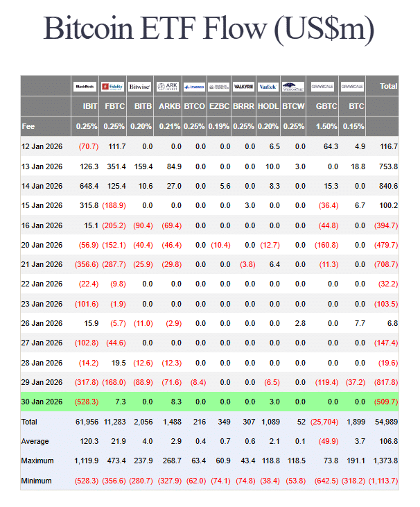Click the Franklin Templeton logo above EZBC
420x507 pixels.
tap(219, 87)
